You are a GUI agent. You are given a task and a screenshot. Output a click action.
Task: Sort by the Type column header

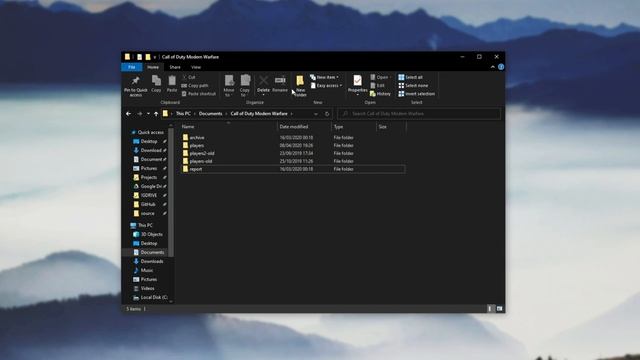353,127
